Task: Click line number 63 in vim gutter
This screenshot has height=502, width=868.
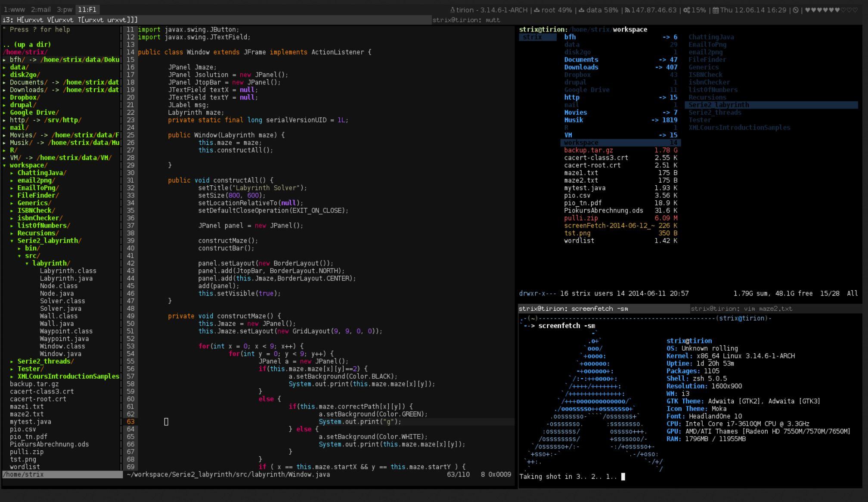Action: [130, 422]
